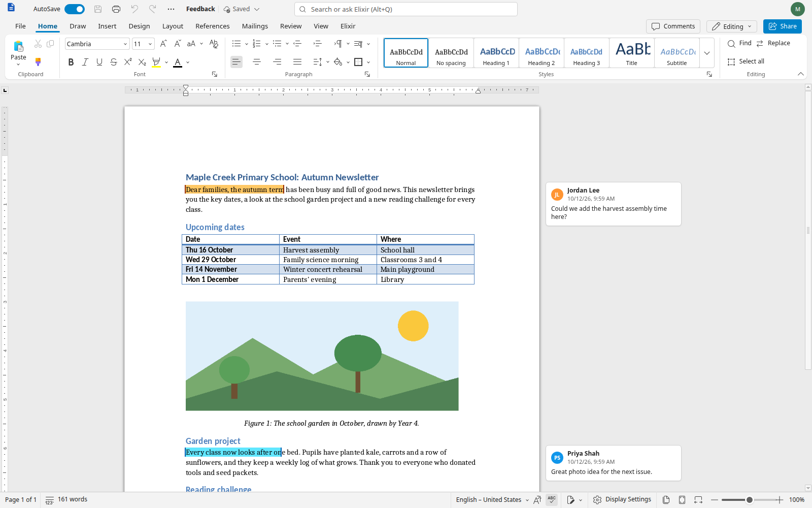Screen dimensions: 812x508
Task: Click Display Settings in status bar
Action: click(622, 500)
